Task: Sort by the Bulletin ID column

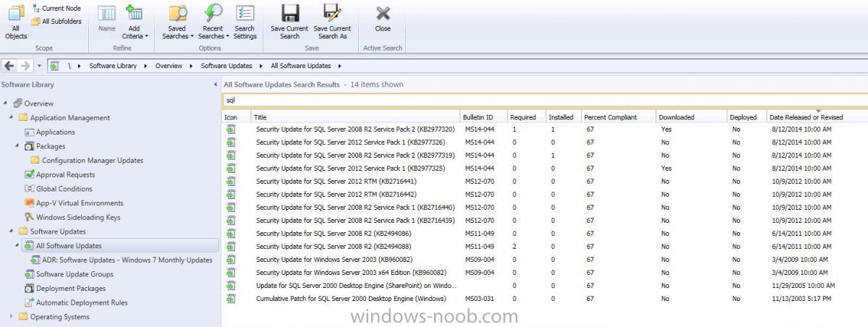Action: (x=482, y=117)
